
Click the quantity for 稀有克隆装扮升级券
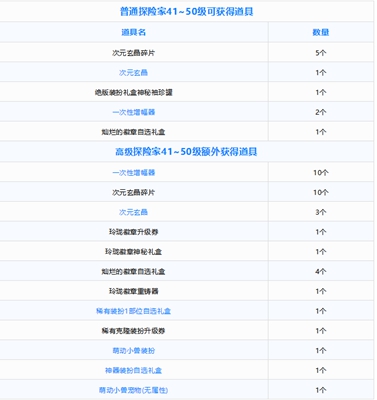pos(321,331)
